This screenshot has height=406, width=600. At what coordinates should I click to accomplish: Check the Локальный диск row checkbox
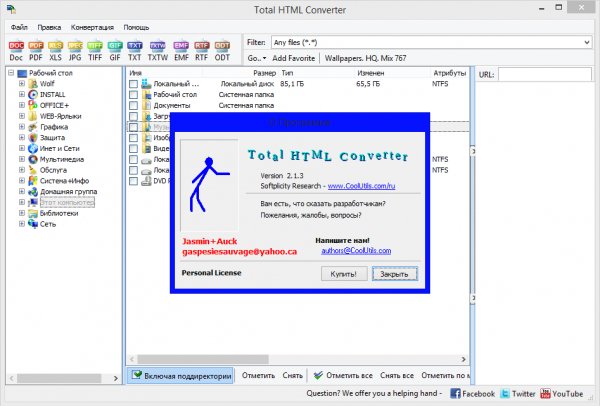(134, 84)
